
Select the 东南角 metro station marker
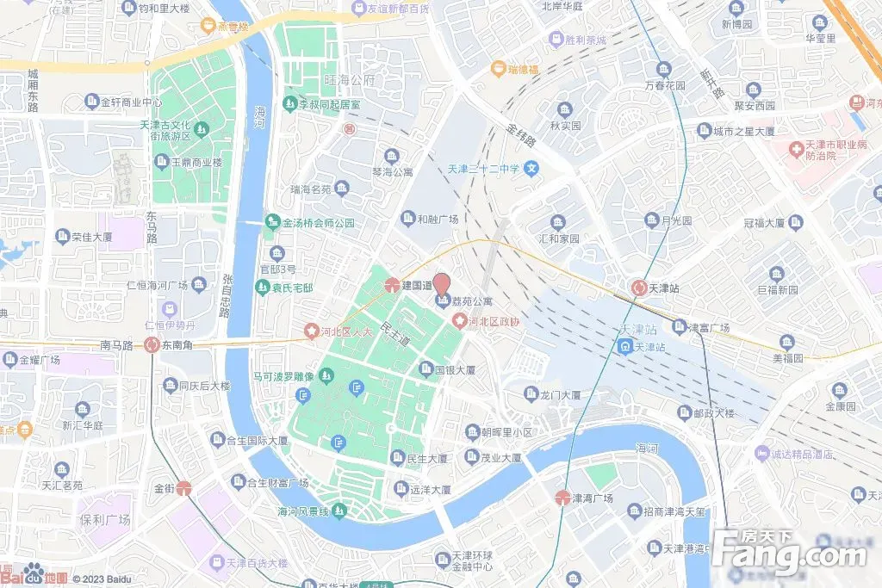click(x=152, y=344)
